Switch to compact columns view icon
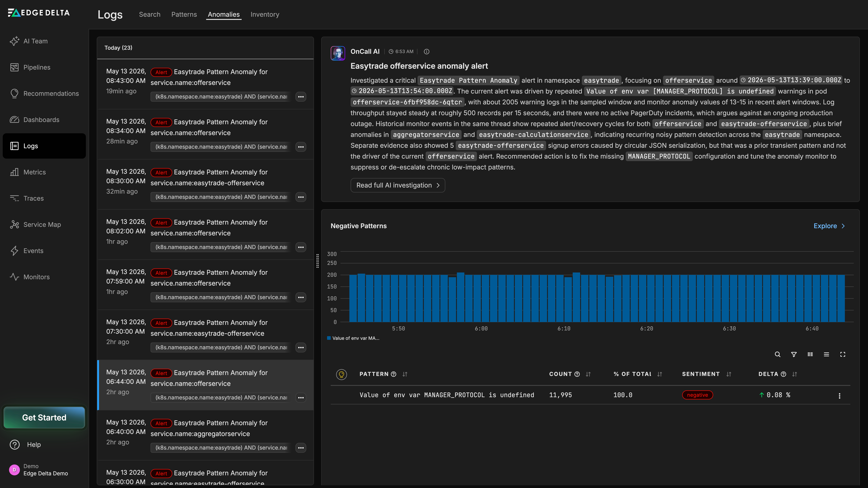The height and width of the screenshot is (488, 868). 810,354
